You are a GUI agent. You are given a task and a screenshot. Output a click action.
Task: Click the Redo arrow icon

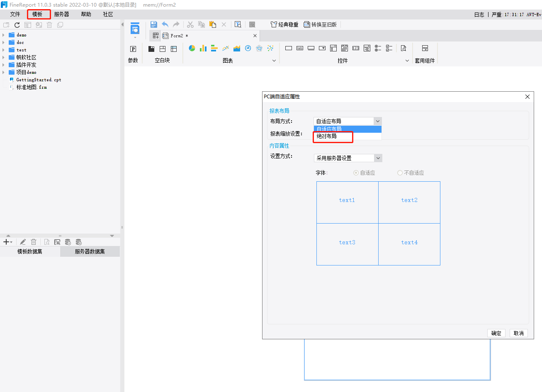tap(176, 24)
